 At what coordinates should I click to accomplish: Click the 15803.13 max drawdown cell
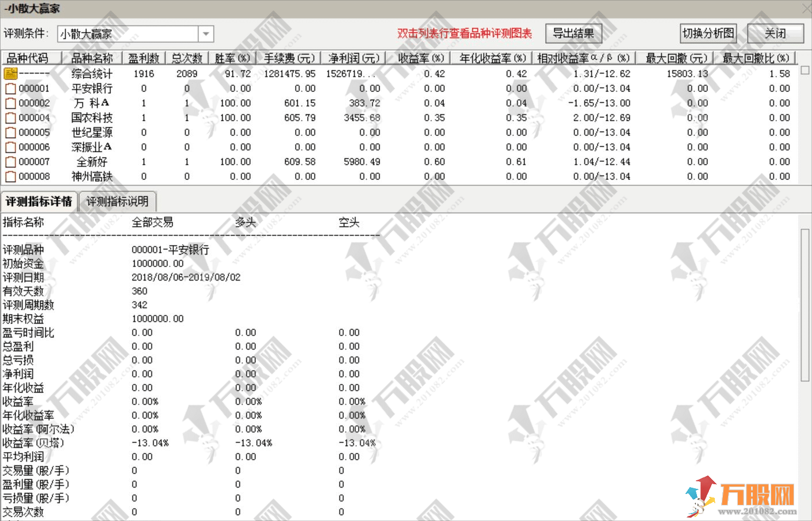687,74
